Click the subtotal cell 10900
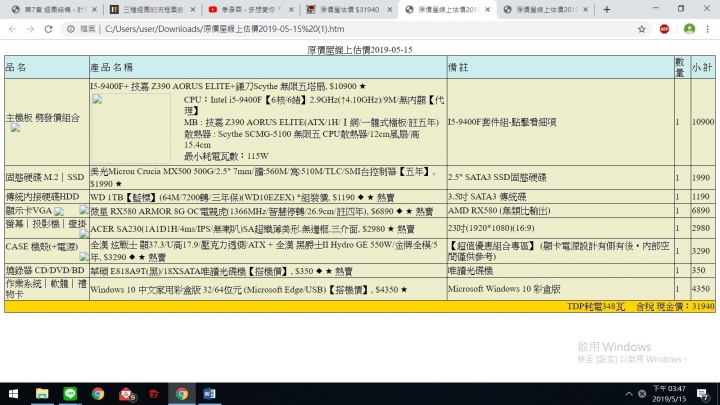 pos(703,122)
